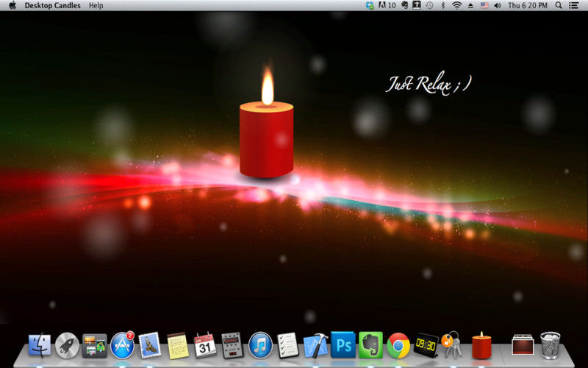This screenshot has width=588, height=368.
Task: Open Photoshop from the Dock
Action: (x=343, y=344)
